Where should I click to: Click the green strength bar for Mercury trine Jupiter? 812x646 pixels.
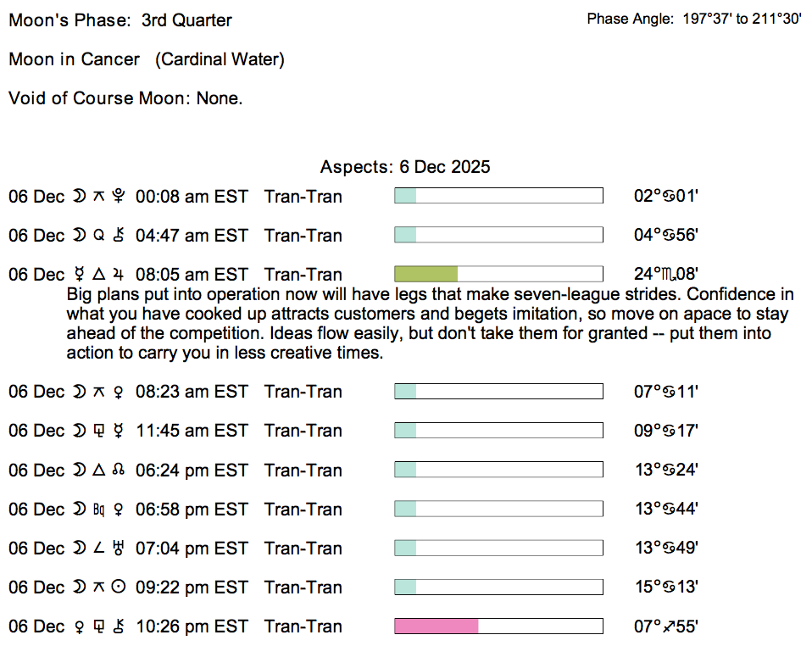pos(426,274)
